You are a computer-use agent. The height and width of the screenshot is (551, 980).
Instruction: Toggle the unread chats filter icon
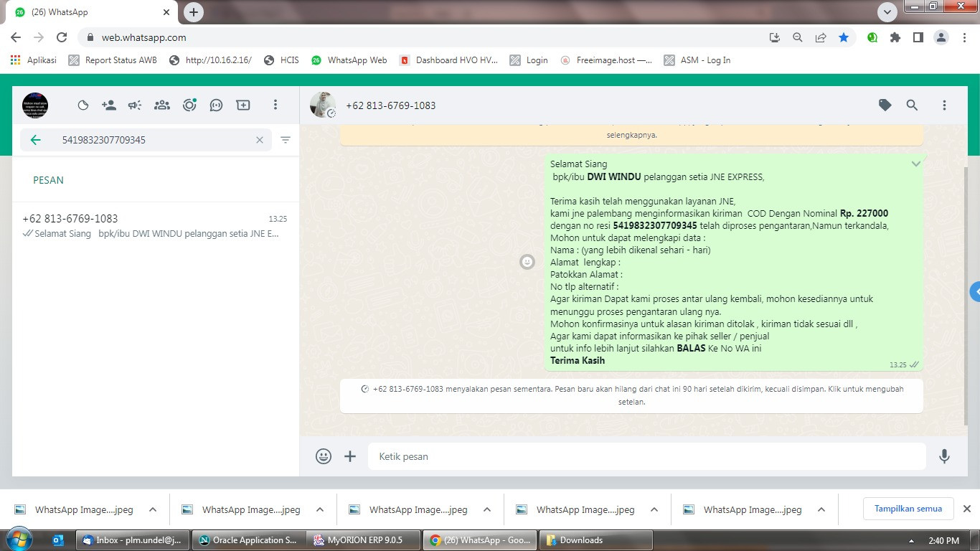[x=286, y=140]
